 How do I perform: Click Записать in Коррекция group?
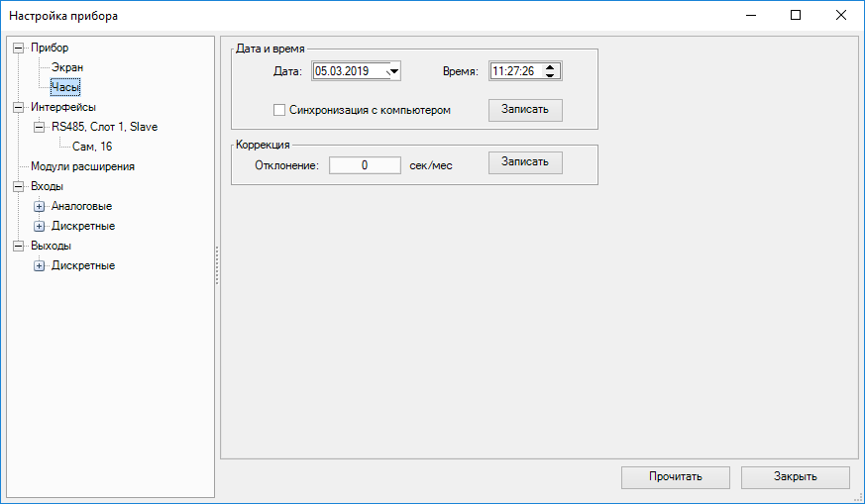point(525,161)
